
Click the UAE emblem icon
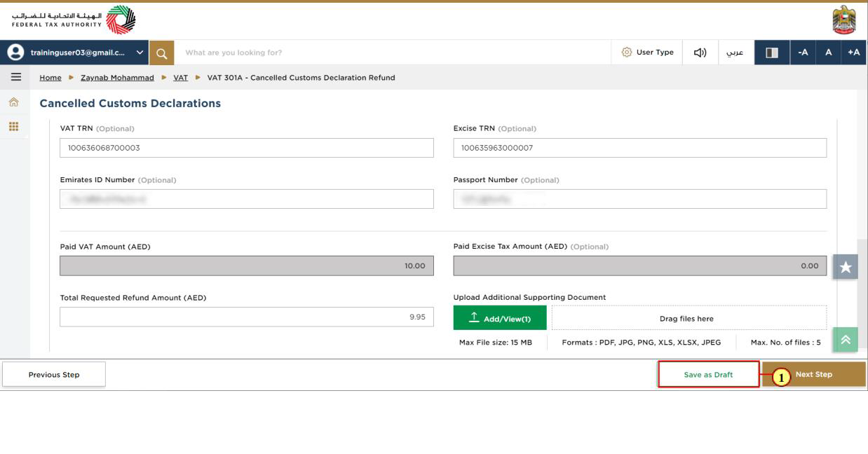pyautogui.click(x=843, y=20)
